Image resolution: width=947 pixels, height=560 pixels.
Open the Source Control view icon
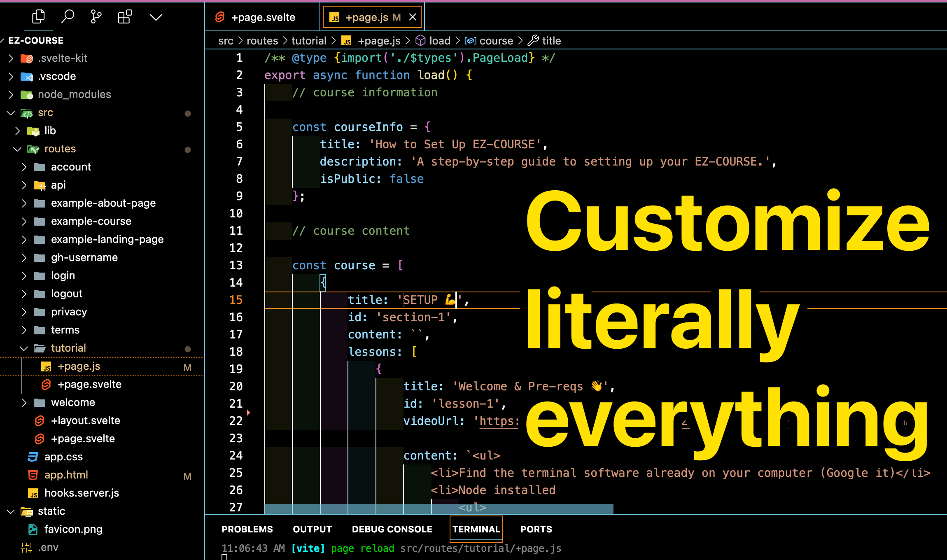[96, 17]
